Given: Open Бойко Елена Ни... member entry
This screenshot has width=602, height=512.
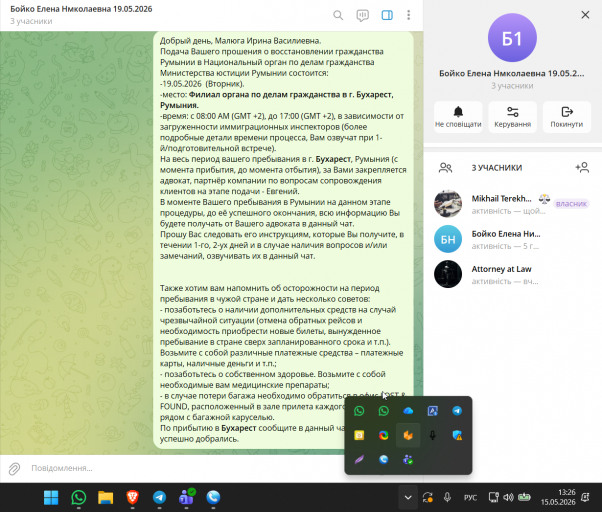Looking at the screenshot, I should click(x=513, y=239).
